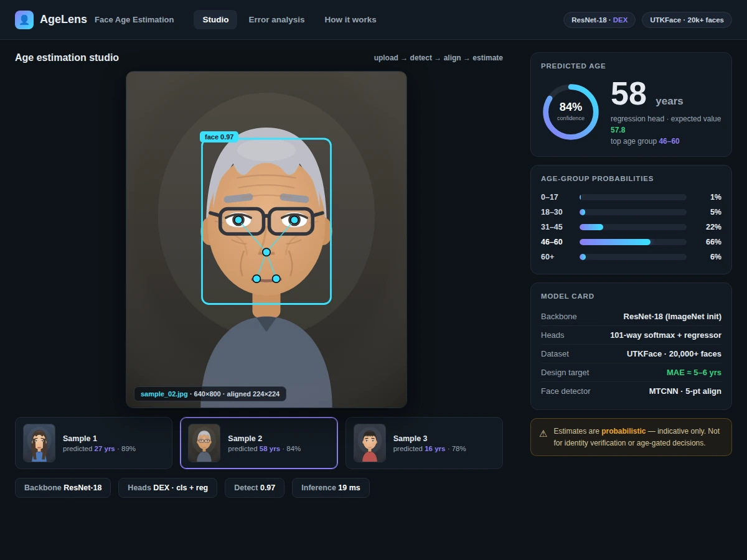Click the warning triangle icon in disclaimer
The height and width of the screenshot is (560, 747).
pyautogui.click(x=543, y=434)
